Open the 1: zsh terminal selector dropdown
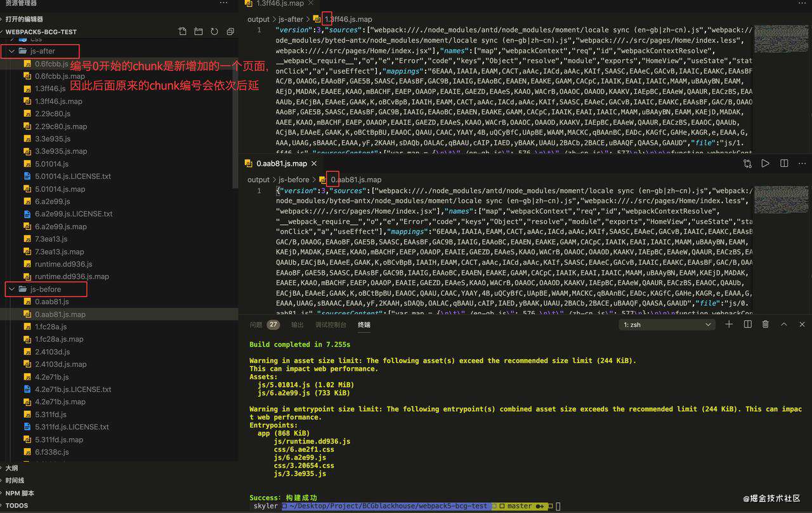This screenshot has height=513, width=812. tap(667, 324)
